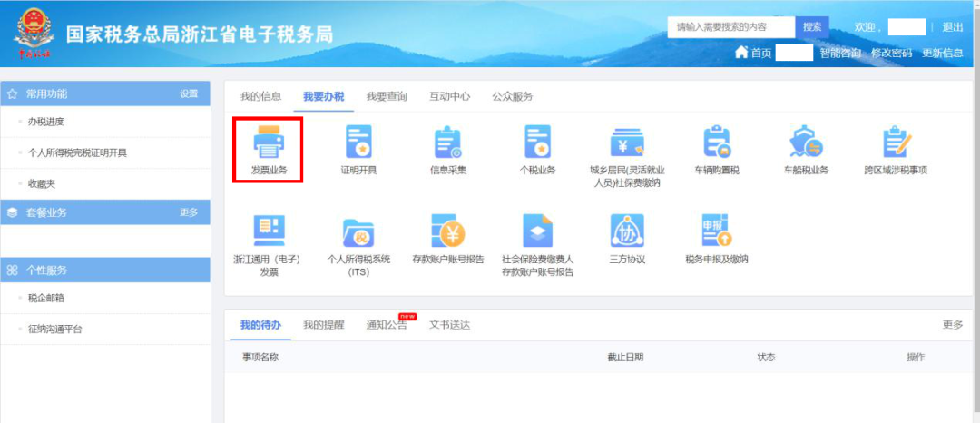980x423 pixels.
Task: Open 浙江通用（电子）发票 monitor icon
Action: pos(269,231)
